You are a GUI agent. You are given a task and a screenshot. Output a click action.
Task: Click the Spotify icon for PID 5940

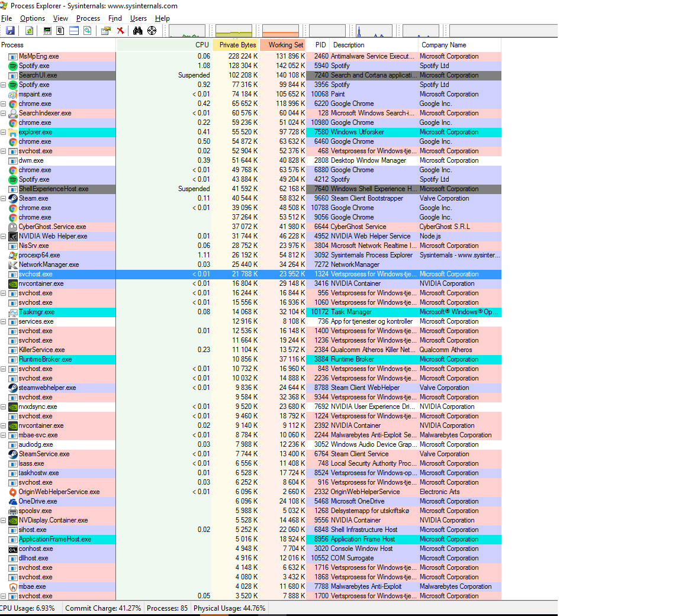coord(13,66)
